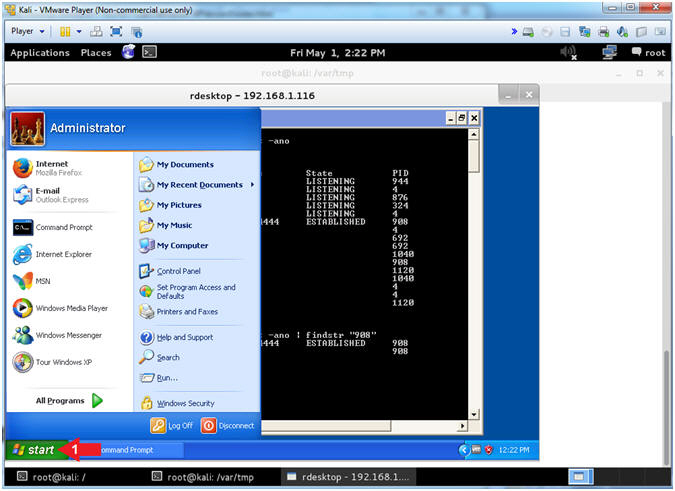Open Printers and Faxes
The image size is (675, 491).
pyautogui.click(x=178, y=311)
